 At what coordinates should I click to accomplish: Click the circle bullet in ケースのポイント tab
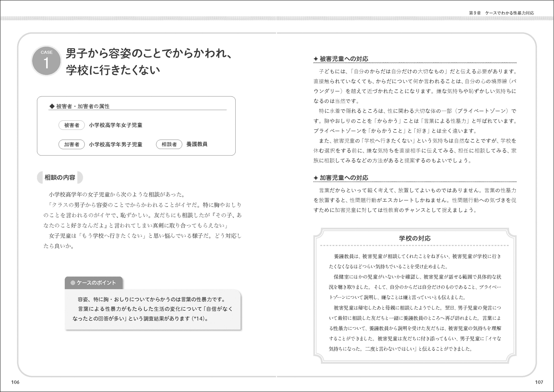(x=73, y=283)
